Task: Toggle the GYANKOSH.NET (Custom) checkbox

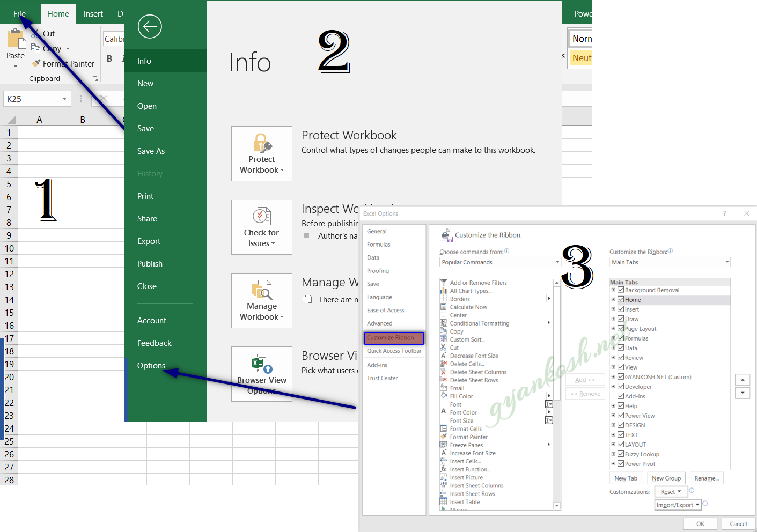Action: coord(621,377)
